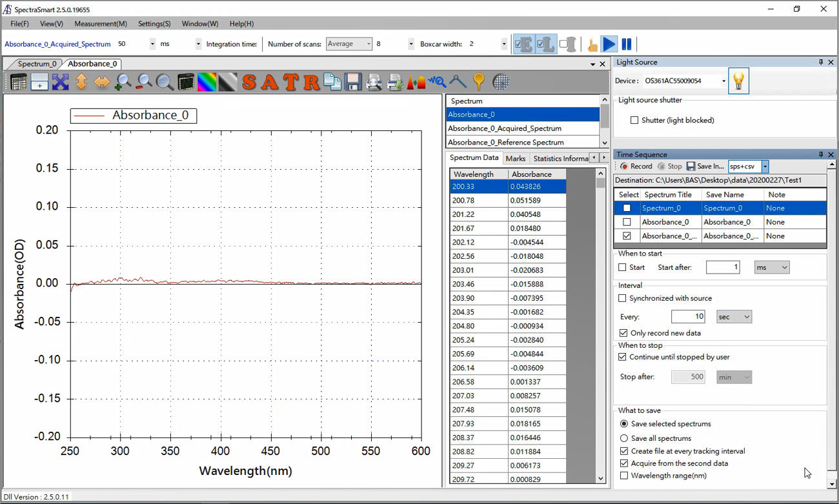Screen dimensions: 839x504
Task: Start acquisition with the blue play button
Action: click(609, 43)
